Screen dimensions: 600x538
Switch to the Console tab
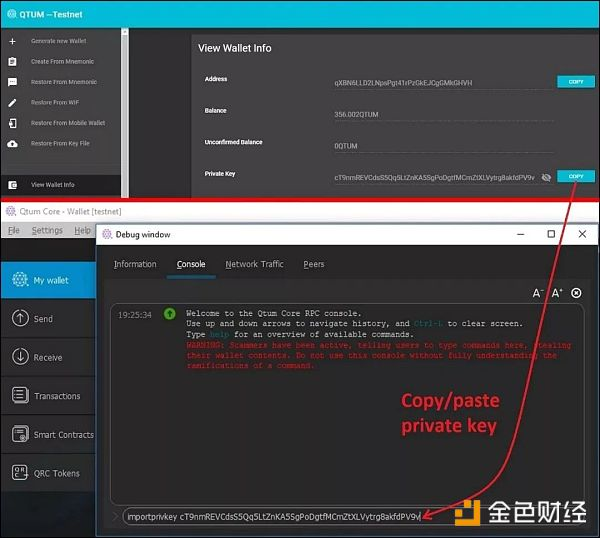[x=191, y=264]
